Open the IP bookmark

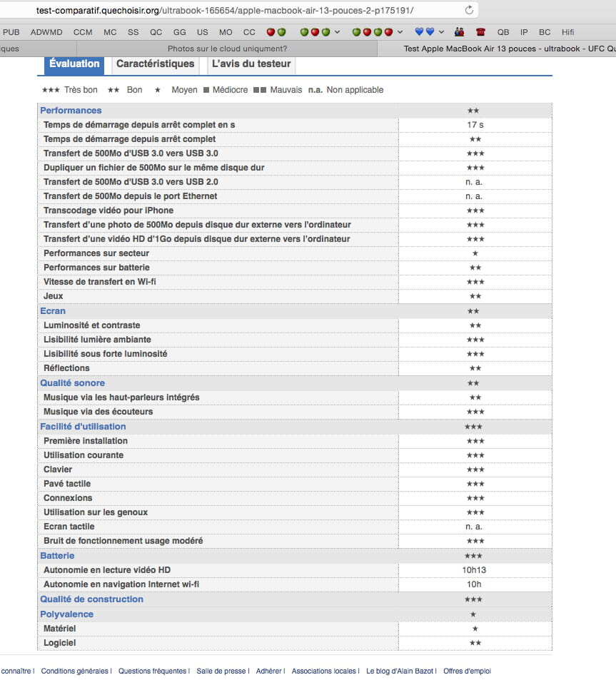[x=524, y=32]
